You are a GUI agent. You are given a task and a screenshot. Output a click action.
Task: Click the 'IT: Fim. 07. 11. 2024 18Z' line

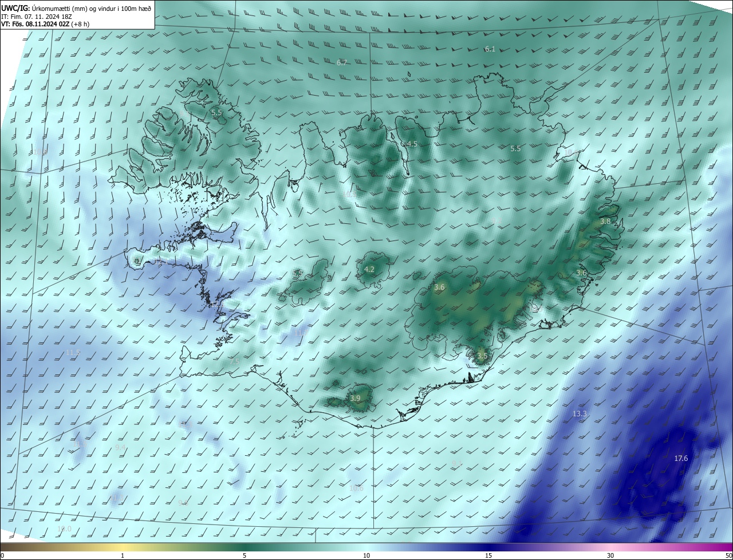(x=38, y=17)
